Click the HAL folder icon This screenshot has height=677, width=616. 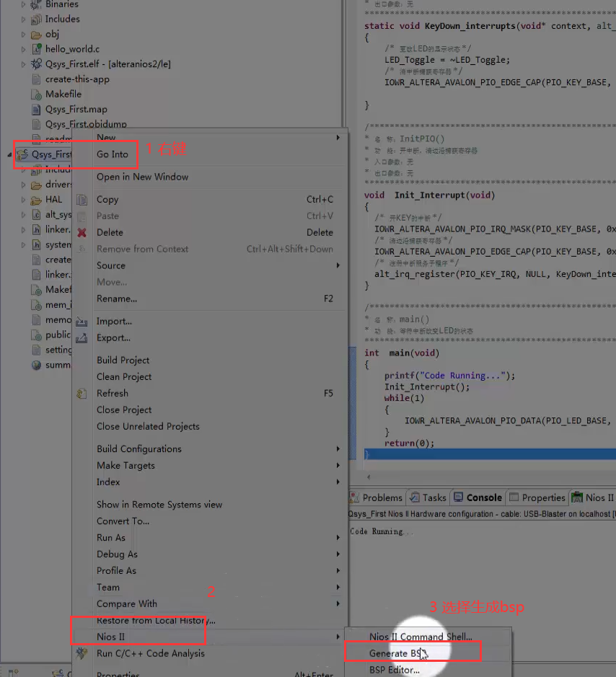click(36, 200)
